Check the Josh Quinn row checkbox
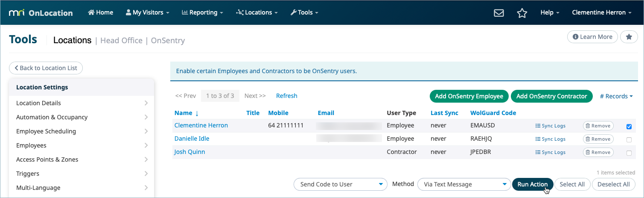Viewport: 644px width, 198px height. [x=629, y=153]
